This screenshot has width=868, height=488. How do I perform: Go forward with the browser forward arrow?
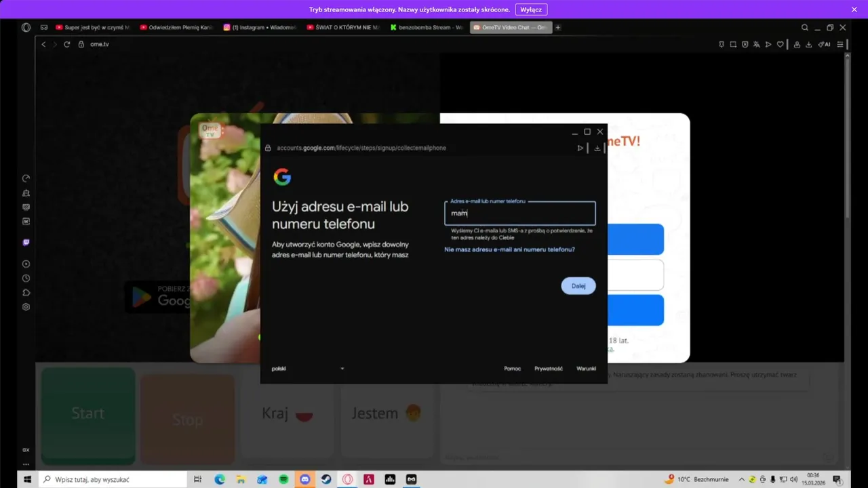pos(55,44)
